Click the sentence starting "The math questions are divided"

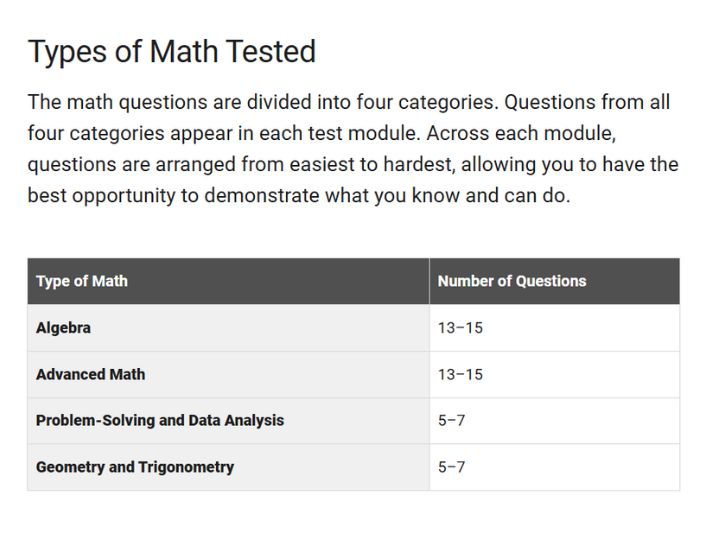coord(263,102)
